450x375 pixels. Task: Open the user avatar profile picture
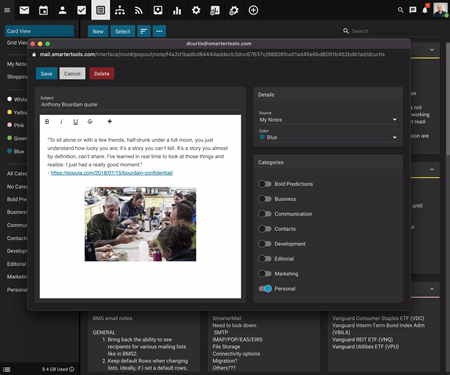pyautogui.click(x=441, y=9)
